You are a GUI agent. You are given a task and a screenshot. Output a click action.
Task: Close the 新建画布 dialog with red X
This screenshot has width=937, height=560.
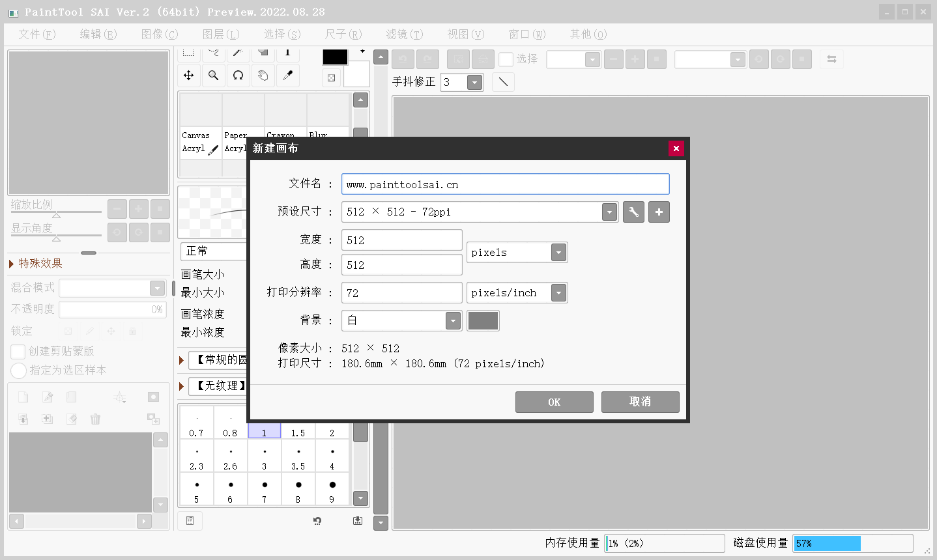pyautogui.click(x=676, y=148)
